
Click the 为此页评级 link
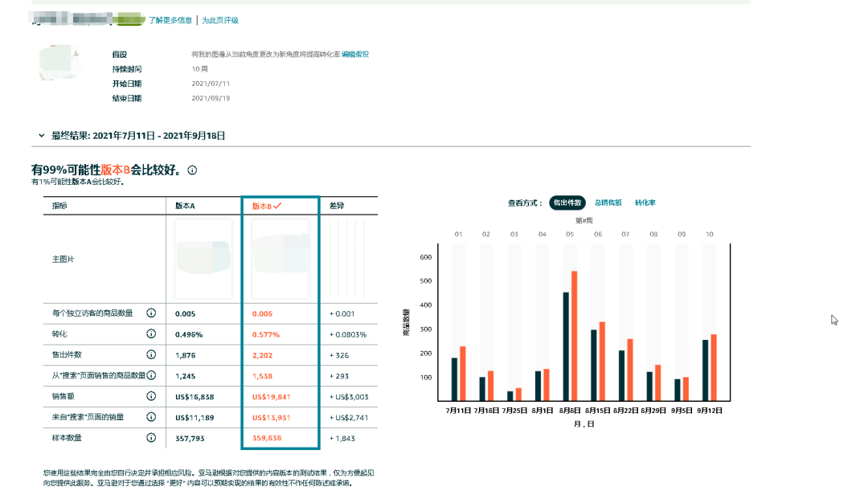[220, 20]
